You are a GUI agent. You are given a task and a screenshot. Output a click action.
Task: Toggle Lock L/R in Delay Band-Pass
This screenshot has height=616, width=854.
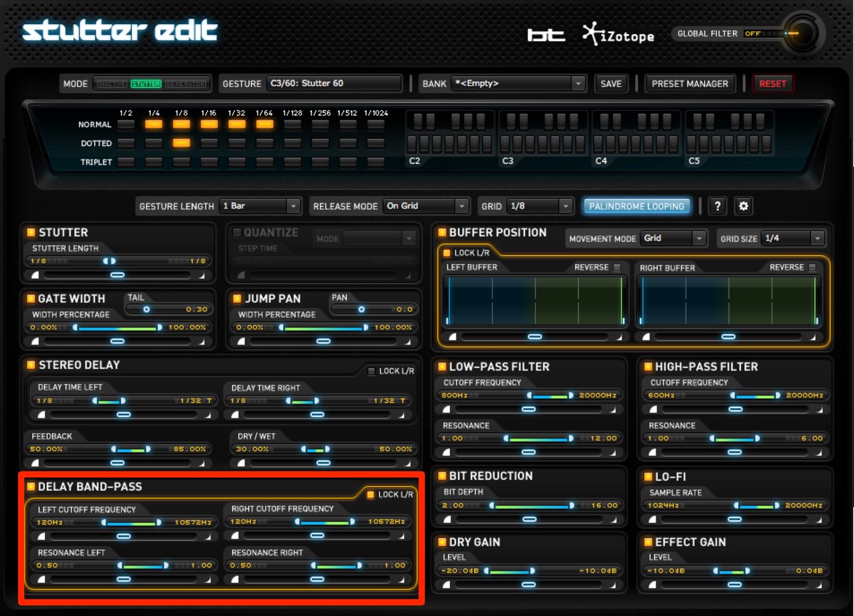point(371,494)
